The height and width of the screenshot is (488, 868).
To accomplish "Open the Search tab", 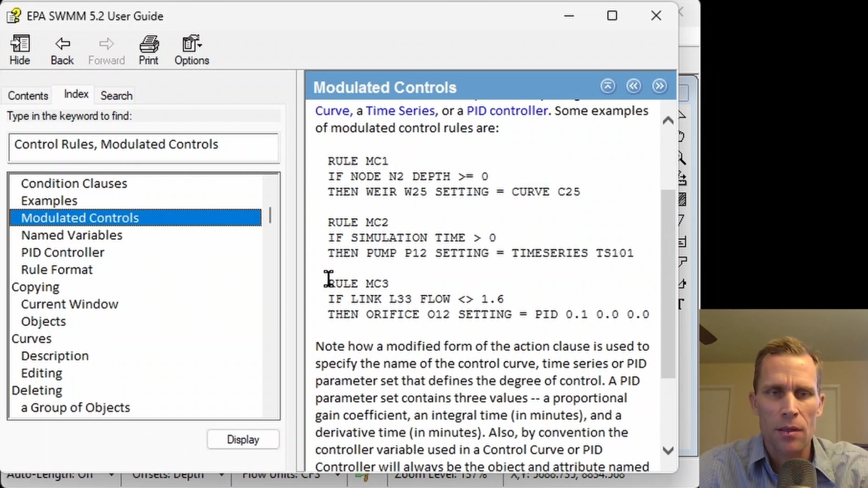I will 116,96.
